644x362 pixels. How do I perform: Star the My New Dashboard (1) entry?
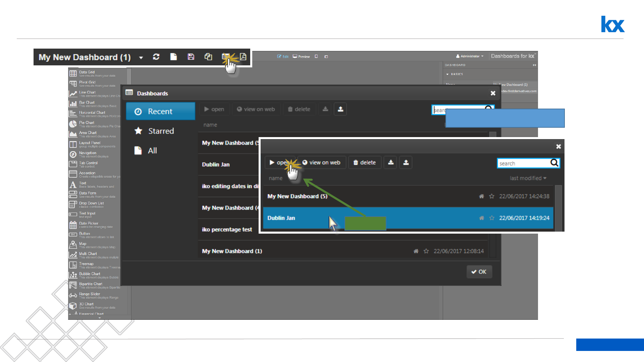426,251
